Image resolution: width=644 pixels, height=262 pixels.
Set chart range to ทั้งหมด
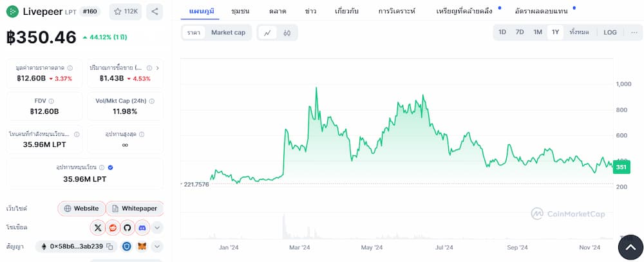(579, 32)
